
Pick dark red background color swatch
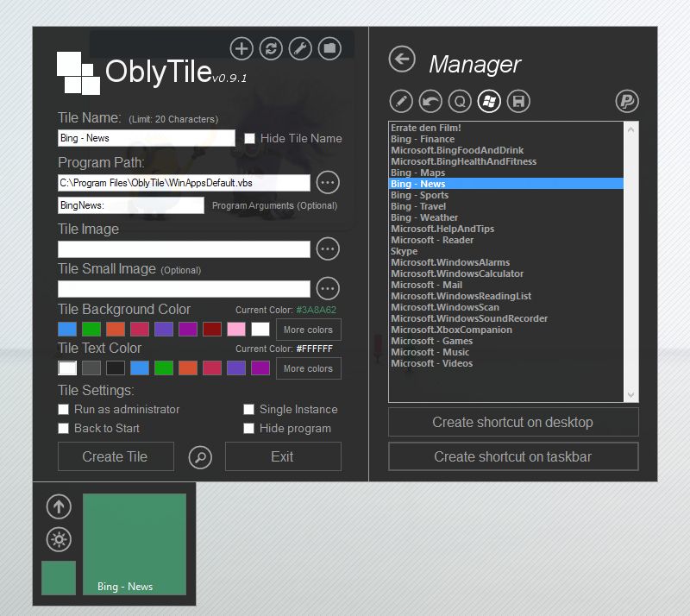click(212, 329)
